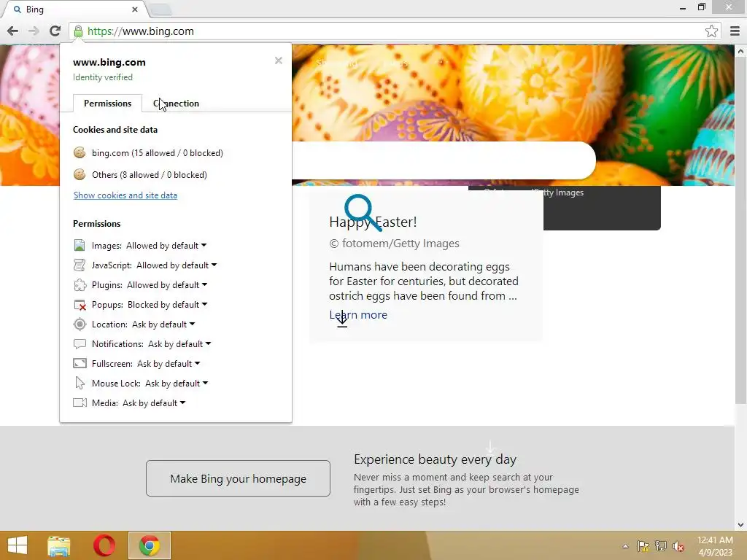The height and width of the screenshot is (560, 747).
Task: Open File Explorer from taskbar
Action: (59, 545)
